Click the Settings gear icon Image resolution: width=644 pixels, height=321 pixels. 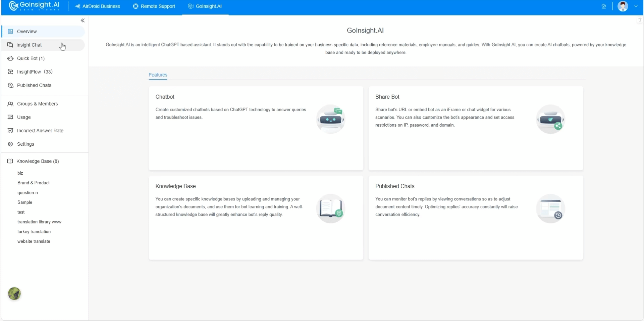(x=10, y=144)
